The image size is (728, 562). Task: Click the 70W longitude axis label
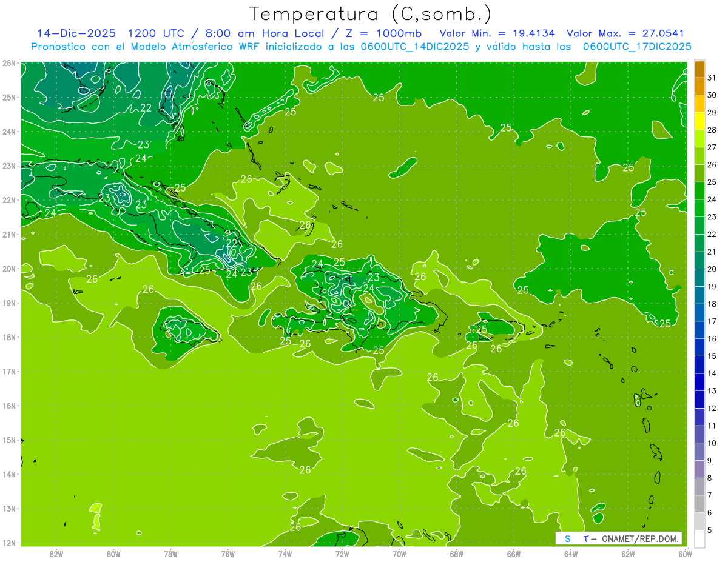click(x=399, y=554)
